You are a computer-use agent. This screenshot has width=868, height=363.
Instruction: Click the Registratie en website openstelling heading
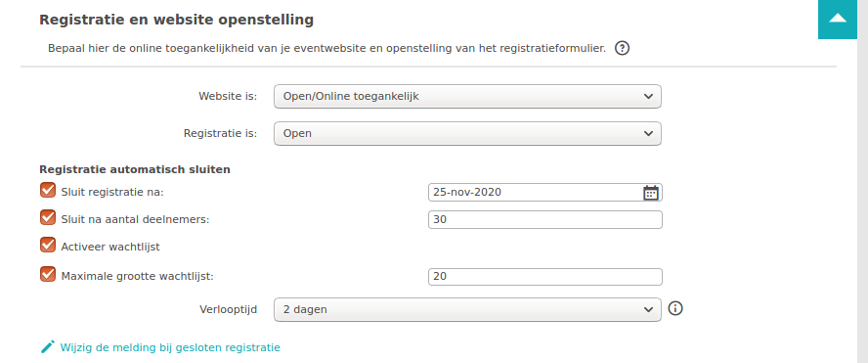tap(177, 20)
